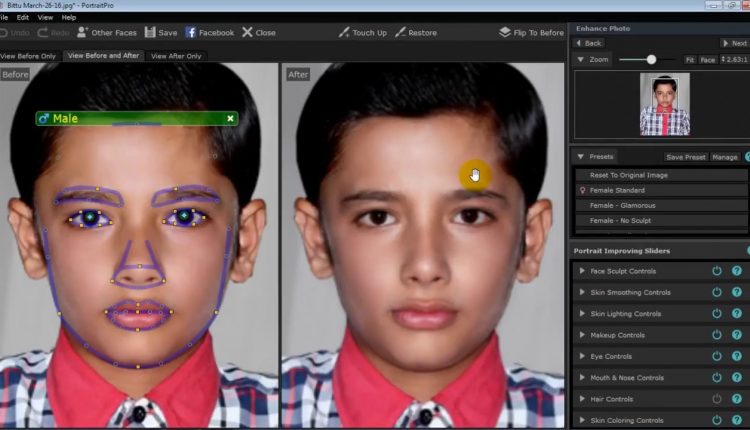The height and width of the screenshot is (430, 750).
Task: Expand Face Sculpt Controls section
Action: pyautogui.click(x=582, y=271)
